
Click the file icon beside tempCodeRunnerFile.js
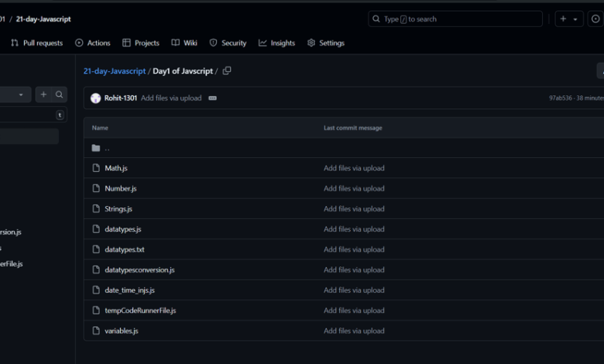tap(96, 311)
